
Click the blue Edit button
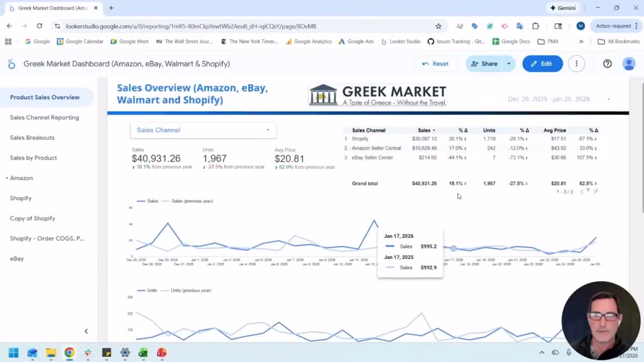(x=542, y=64)
